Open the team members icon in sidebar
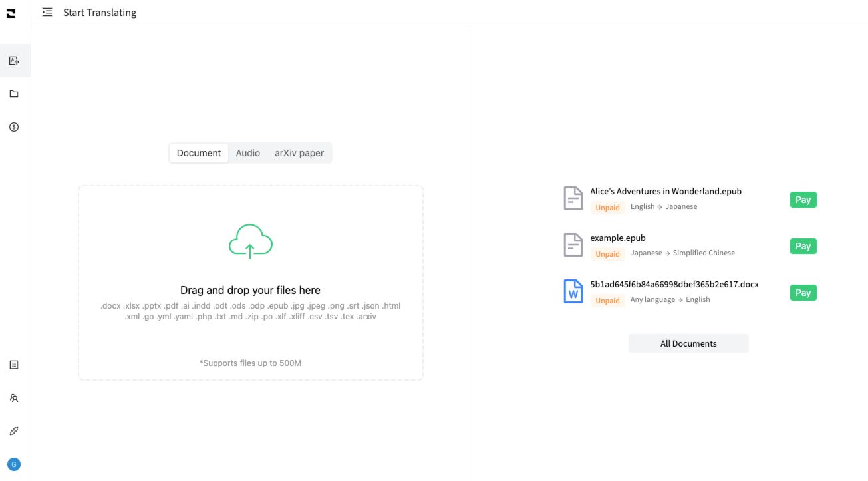Viewport: 868px width, 481px height. coord(14,398)
